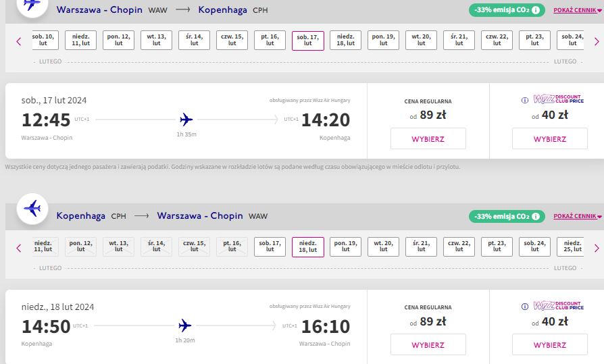Select outbound date wt. 13, lut
Screen dimensions: 604x364
coord(156,40)
